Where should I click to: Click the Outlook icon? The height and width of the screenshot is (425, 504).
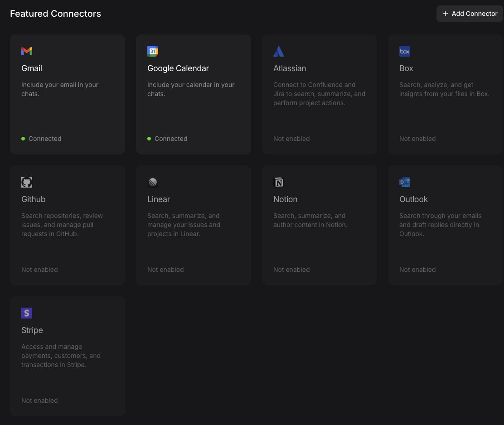(x=405, y=182)
